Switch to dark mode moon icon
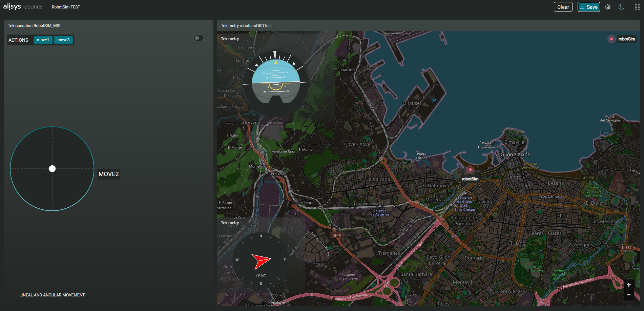 (x=621, y=7)
